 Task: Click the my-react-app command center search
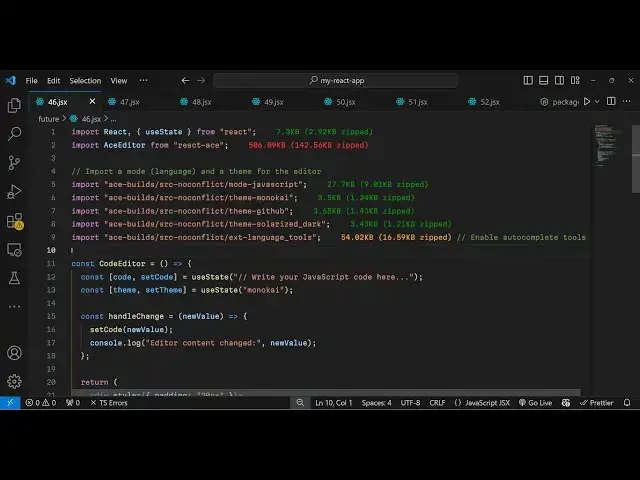(336, 80)
